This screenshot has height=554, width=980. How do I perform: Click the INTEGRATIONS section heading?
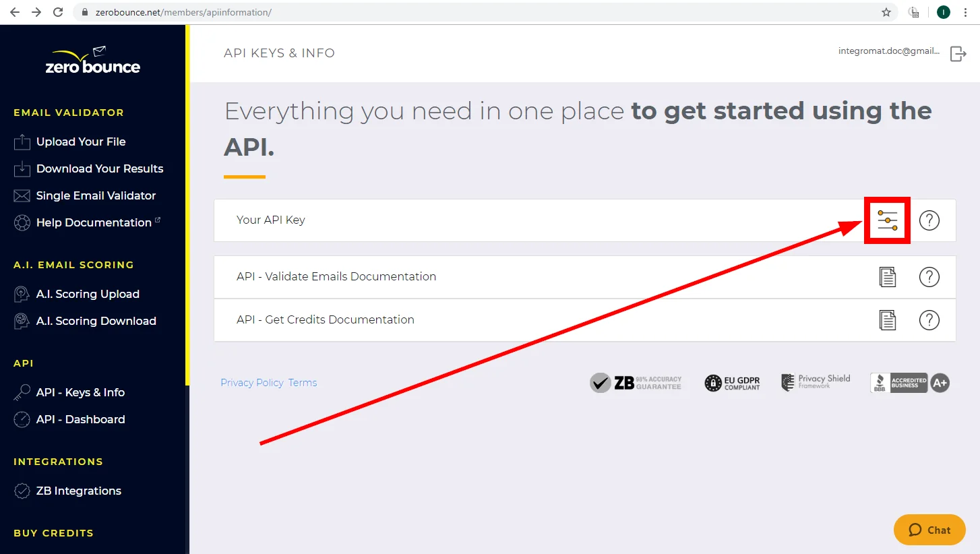[x=58, y=462]
